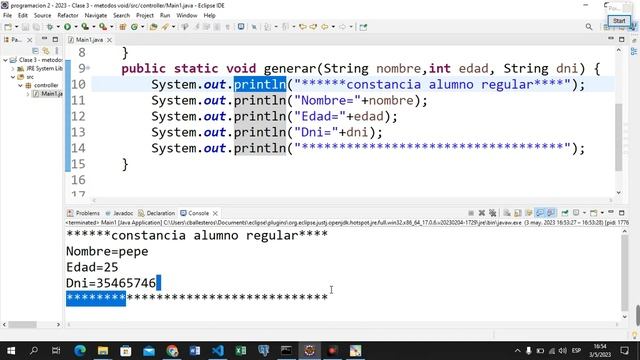Click the magnifier Search icon at top right
This screenshot has height=360, width=640.
point(589,27)
